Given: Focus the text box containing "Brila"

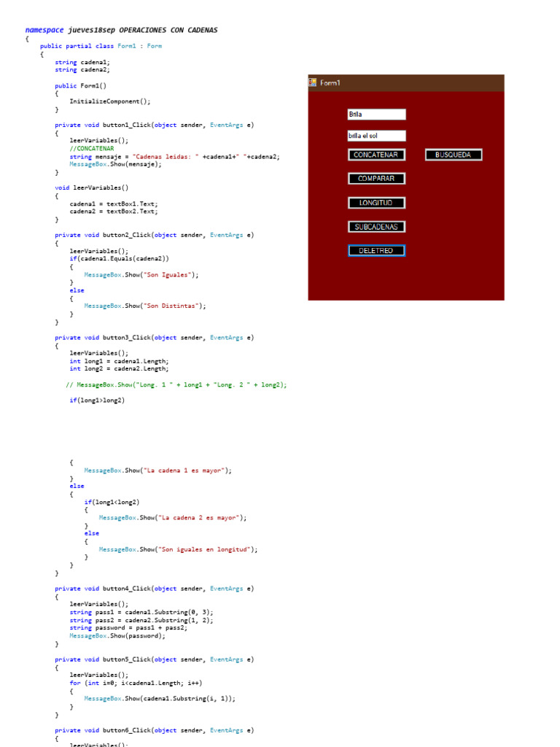Looking at the screenshot, I should tap(377, 115).
